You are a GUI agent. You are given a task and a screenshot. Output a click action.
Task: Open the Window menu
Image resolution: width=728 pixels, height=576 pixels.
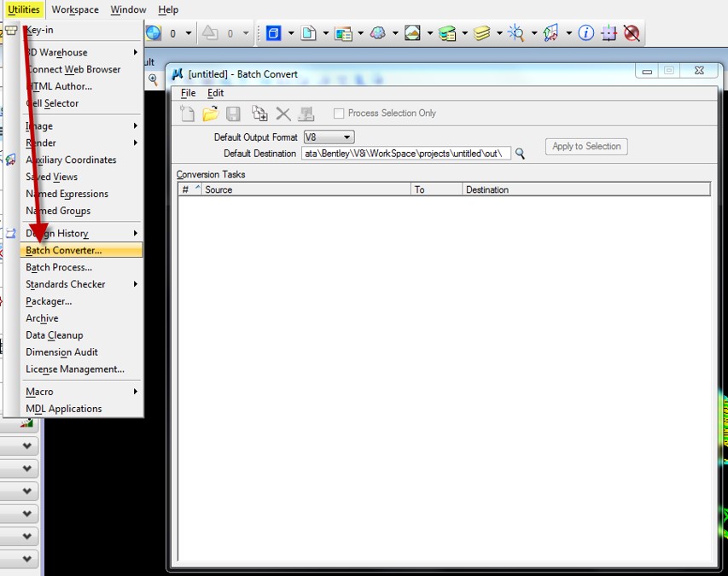pos(128,9)
